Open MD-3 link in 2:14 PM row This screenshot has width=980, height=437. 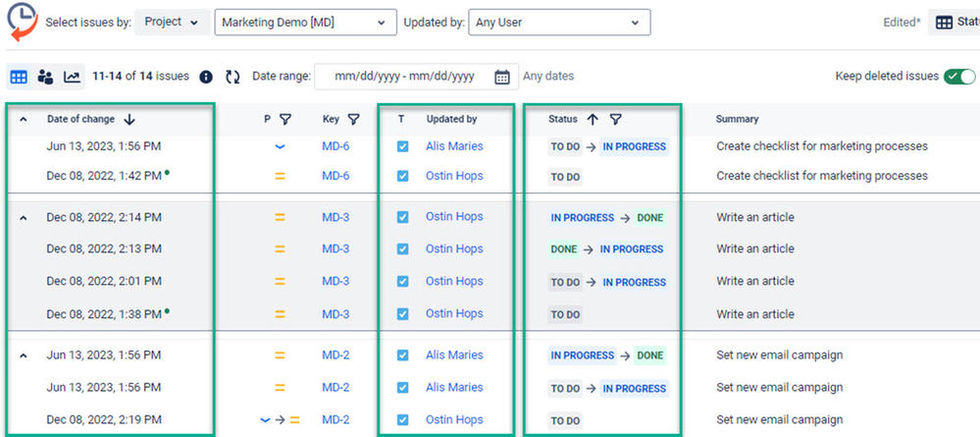click(x=335, y=217)
